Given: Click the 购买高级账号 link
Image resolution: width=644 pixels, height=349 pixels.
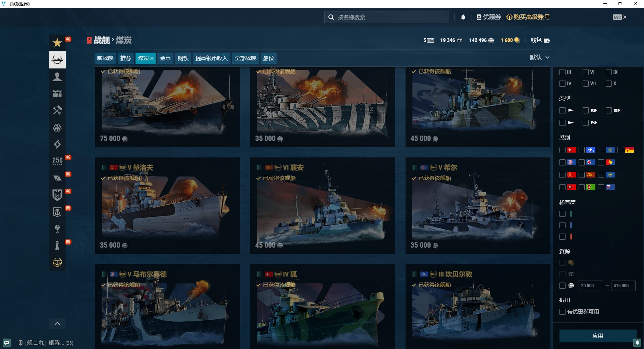Looking at the screenshot, I should 528,17.
